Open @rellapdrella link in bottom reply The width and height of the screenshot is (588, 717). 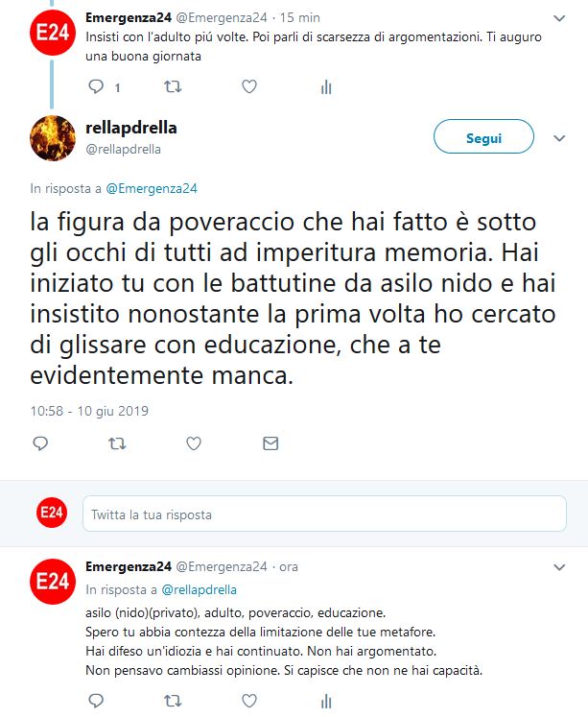point(199,590)
